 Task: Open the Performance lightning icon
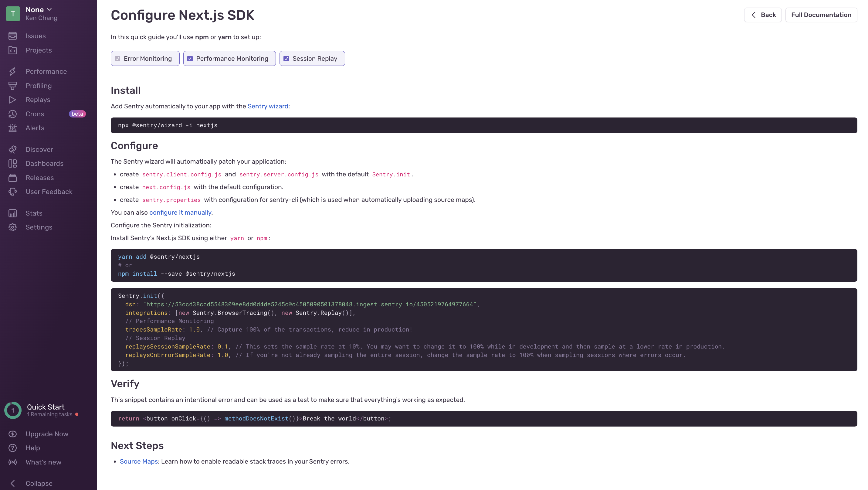(x=12, y=71)
